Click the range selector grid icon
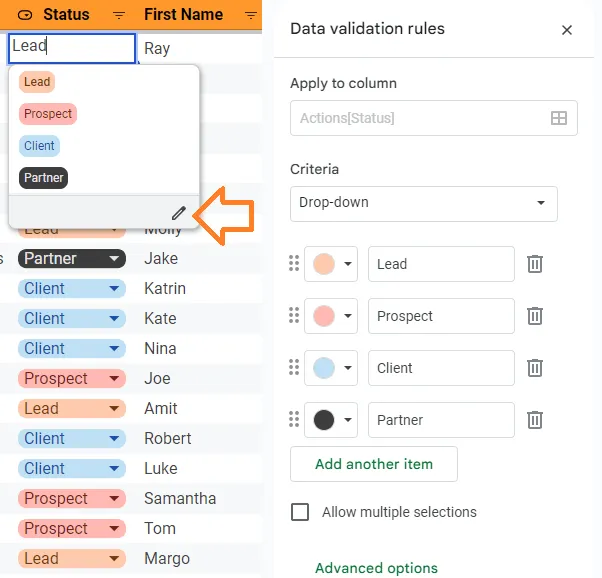This screenshot has width=602, height=578. point(559,118)
